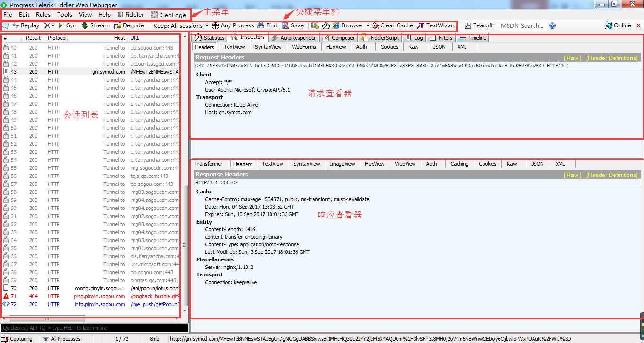Launch Browse with Internet Explorer icon
The height and width of the screenshot is (343, 644).
coord(347,25)
